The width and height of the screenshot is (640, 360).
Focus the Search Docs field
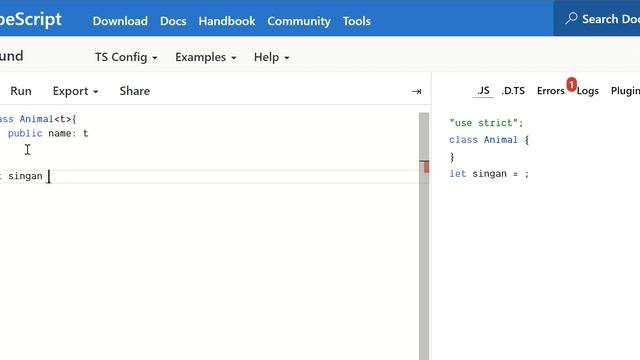[x=597, y=18]
